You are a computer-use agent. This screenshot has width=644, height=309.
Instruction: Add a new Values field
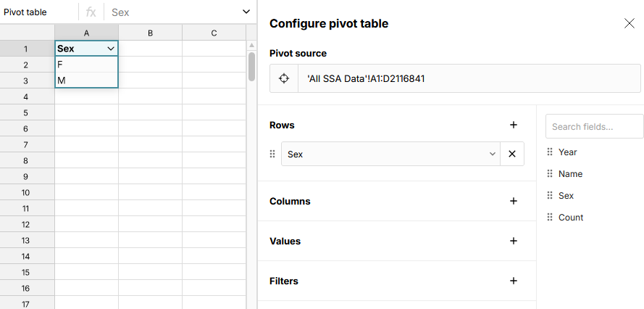click(x=514, y=241)
